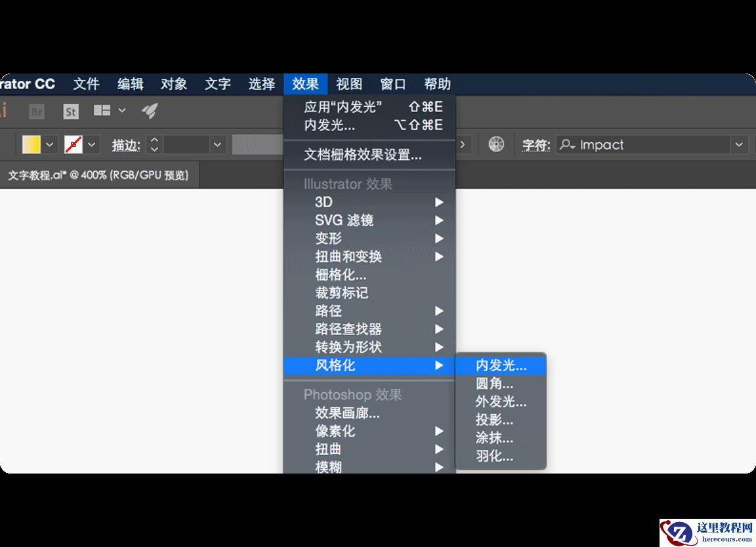Open the 视图 menu
The height and width of the screenshot is (547, 756).
(349, 84)
